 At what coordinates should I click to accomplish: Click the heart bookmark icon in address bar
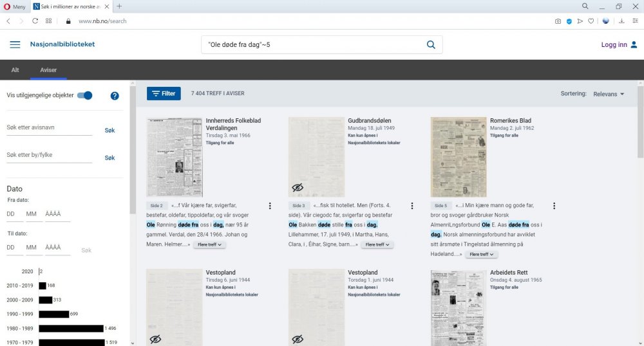[591, 21]
